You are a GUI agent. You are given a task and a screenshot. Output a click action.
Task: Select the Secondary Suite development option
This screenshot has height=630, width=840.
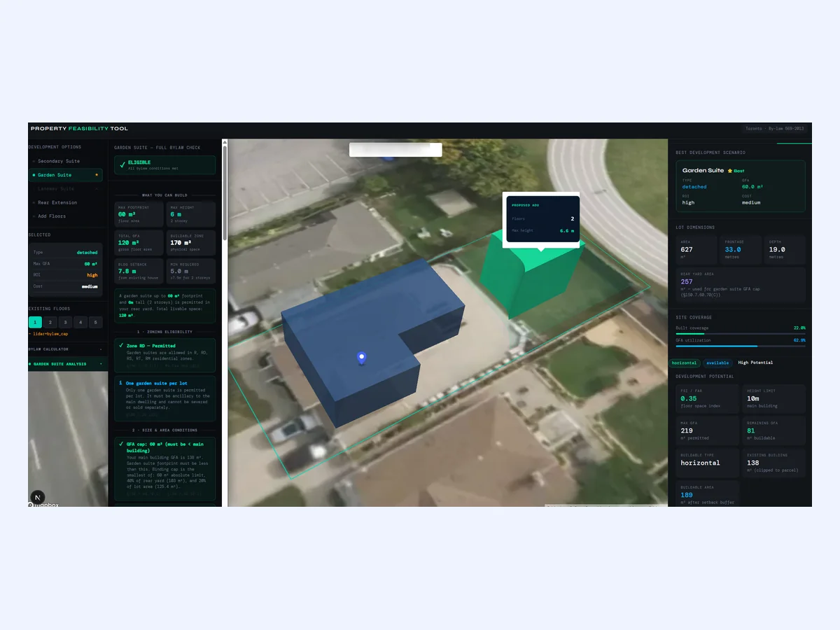(64, 161)
